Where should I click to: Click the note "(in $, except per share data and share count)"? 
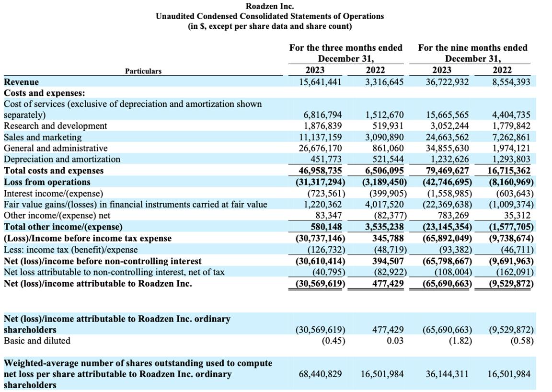(270, 26)
